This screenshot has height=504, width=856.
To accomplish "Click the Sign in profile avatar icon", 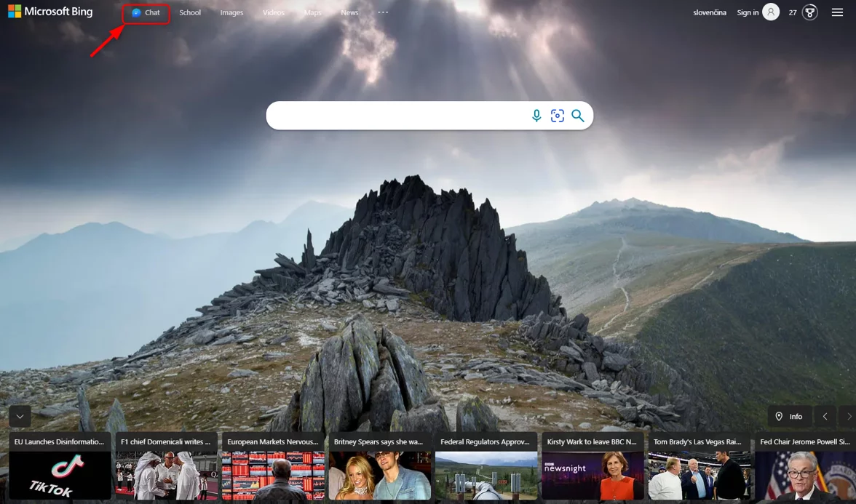I will coord(772,12).
